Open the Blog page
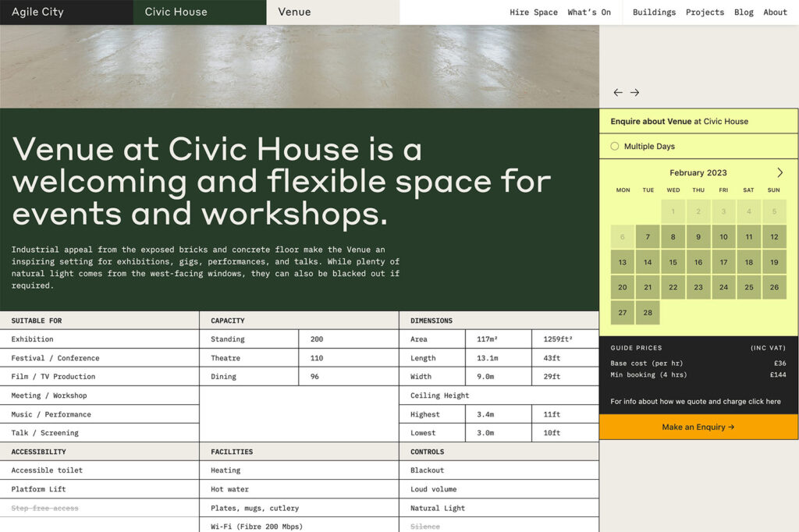799x532 pixels. (744, 12)
